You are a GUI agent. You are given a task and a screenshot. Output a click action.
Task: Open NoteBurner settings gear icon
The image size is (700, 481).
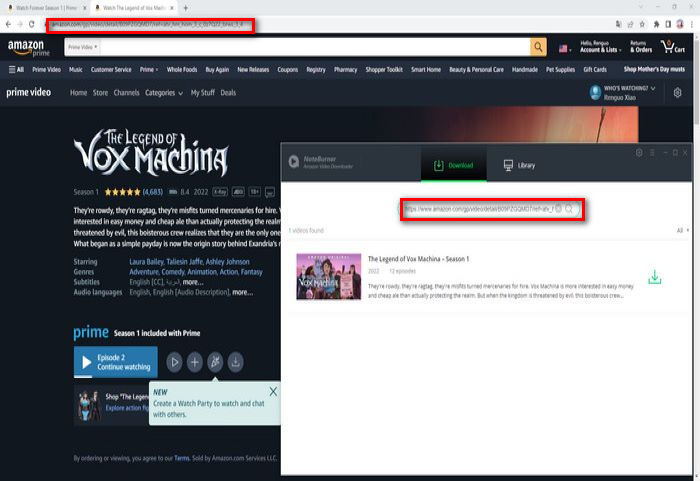tap(639, 153)
